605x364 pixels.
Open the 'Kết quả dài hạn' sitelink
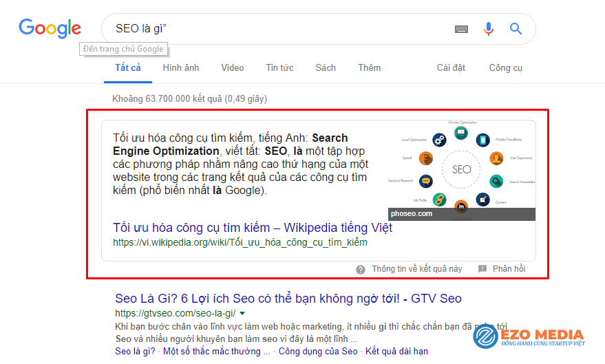click(x=396, y=352)
